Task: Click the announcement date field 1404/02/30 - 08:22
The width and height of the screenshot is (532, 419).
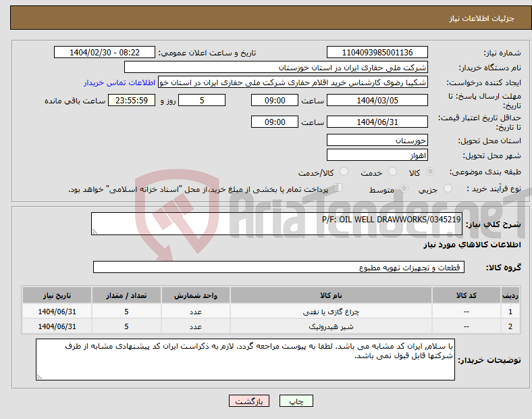Action: [105, 52]
